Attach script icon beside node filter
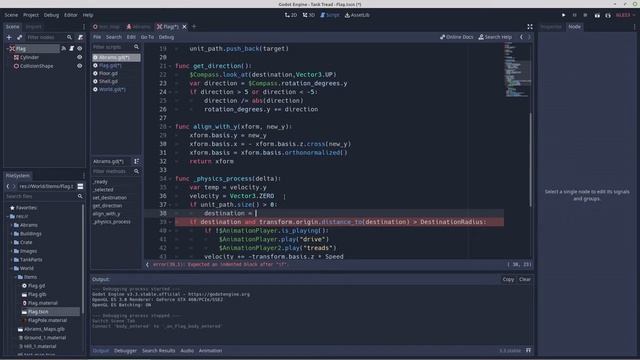Viewport: 640px width, 360px height. (x=80, y=37)
